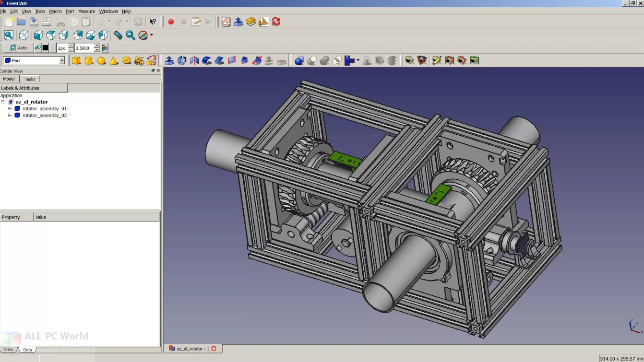Click the Mirror tool icon
644x362 pixels.
(194, 60)
